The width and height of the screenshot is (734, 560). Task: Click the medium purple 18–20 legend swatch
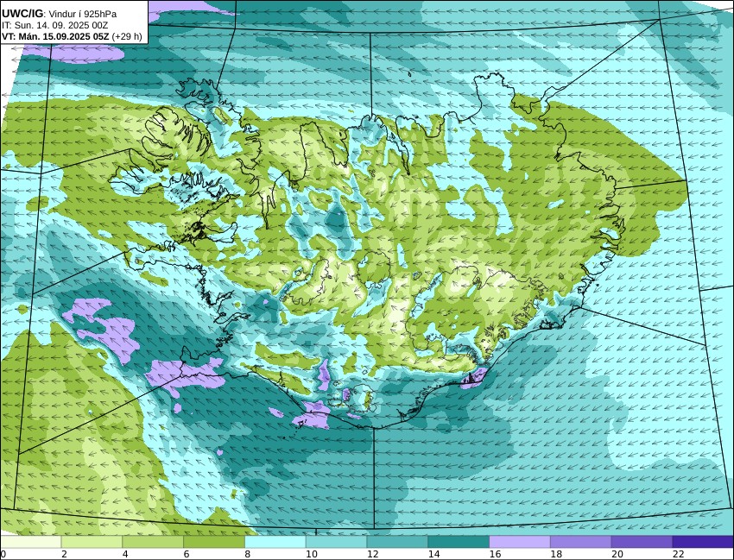(x=581, y=542)
